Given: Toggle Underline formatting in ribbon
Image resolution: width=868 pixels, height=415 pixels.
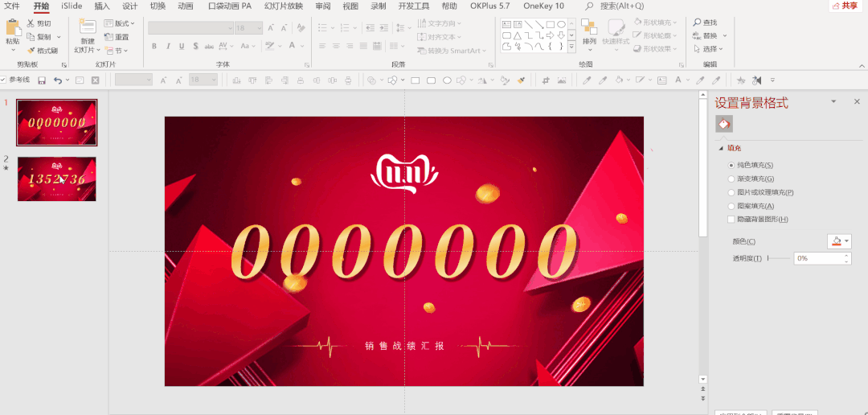Looking at the screenshot, I should (x=182, y=46).
